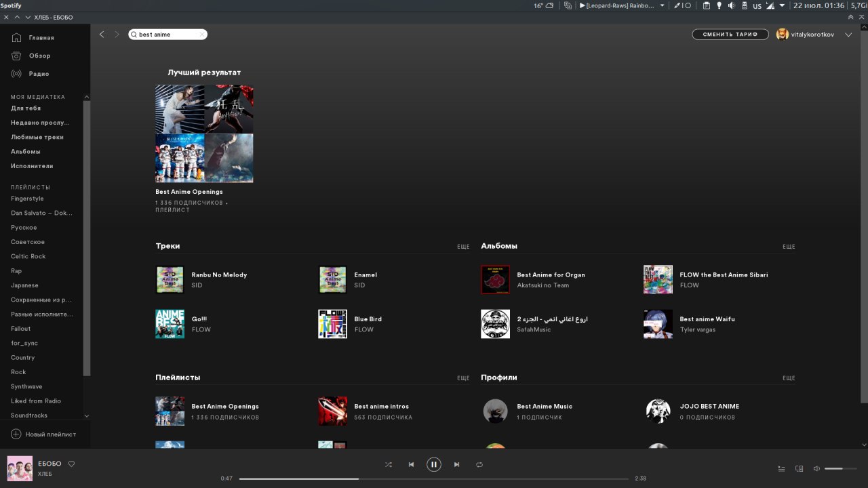Open the Best anime intros playlist
Viewport: 868px width, 488px height.
pyautogui.click(x=381, y=407)
